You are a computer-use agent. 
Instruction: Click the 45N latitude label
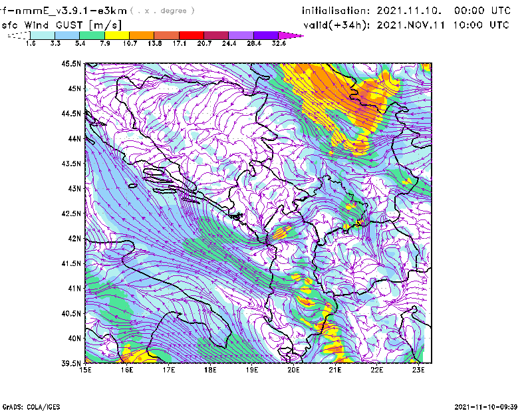point(74,88)
